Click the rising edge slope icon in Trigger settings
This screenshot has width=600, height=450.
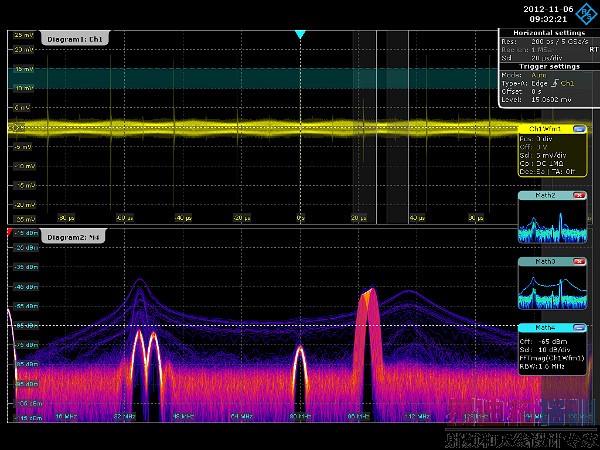pyautogui.click(x=555, y=83)
